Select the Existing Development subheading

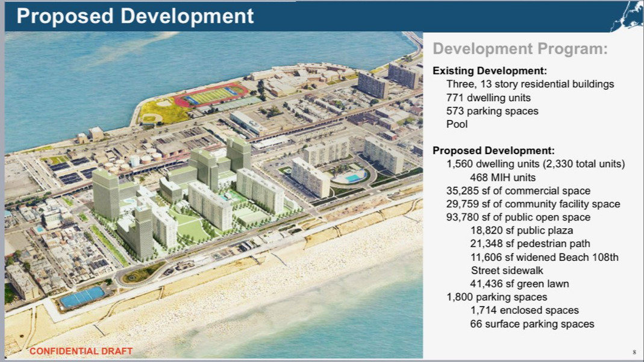490,71
